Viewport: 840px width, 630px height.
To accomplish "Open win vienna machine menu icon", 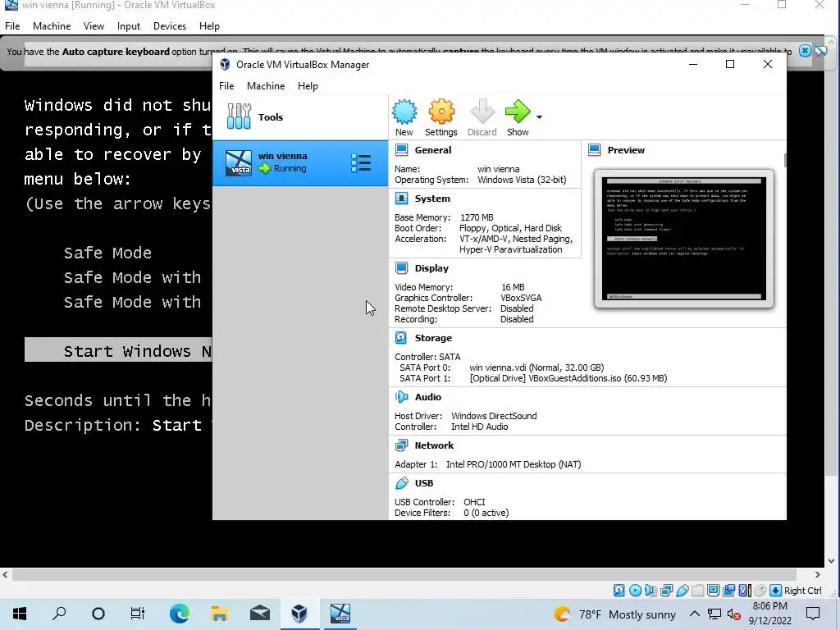I will 361,163.
